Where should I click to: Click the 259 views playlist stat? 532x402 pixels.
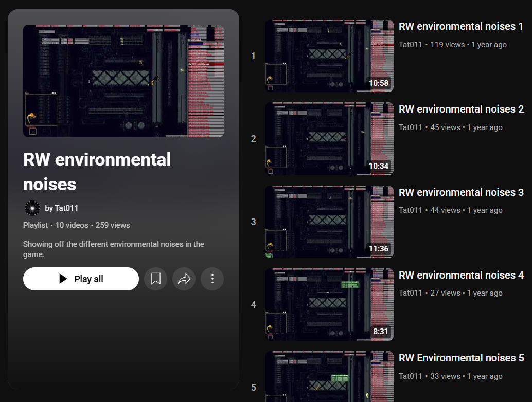coord(113,225)
